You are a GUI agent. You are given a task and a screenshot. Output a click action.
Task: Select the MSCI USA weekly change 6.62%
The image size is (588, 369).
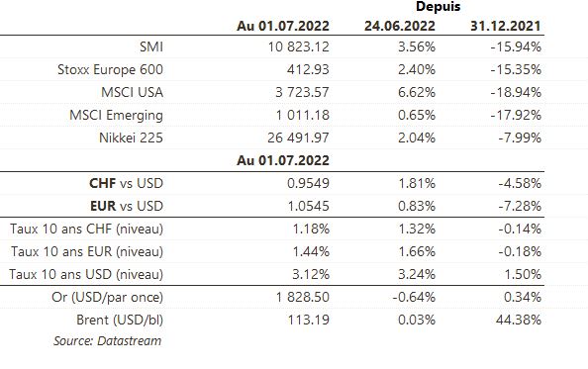click(x=417, y=92)
